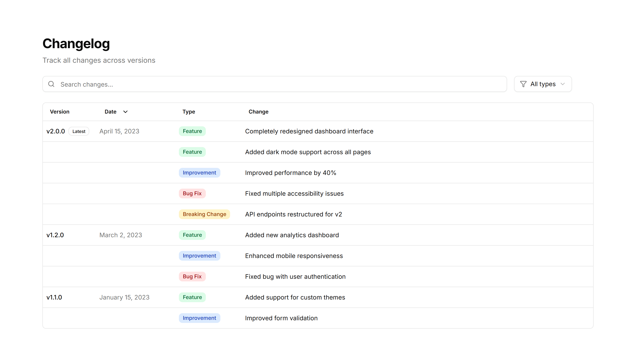The height and width of the screenshot is (364, 636).
Task: Click the Type column header
Action: point(189,112)
